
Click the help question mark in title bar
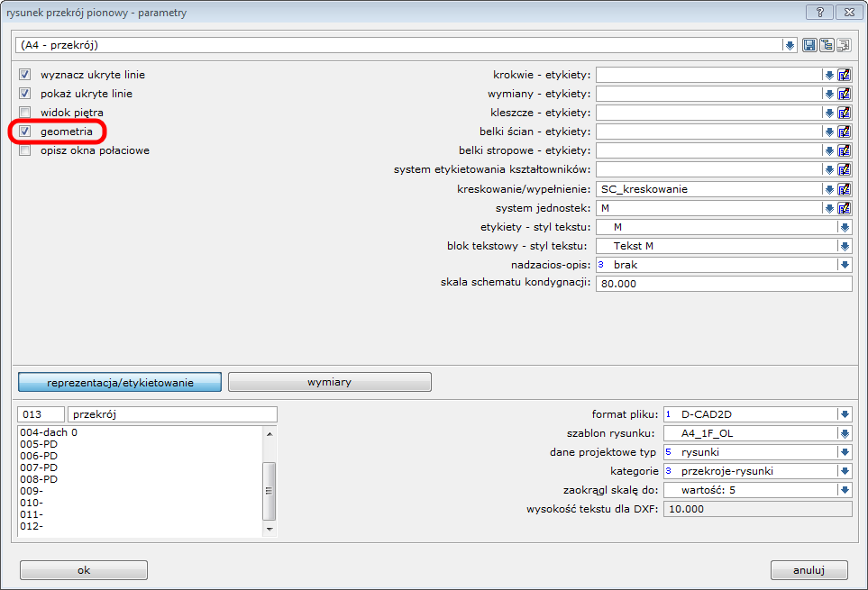click(818, 12)
